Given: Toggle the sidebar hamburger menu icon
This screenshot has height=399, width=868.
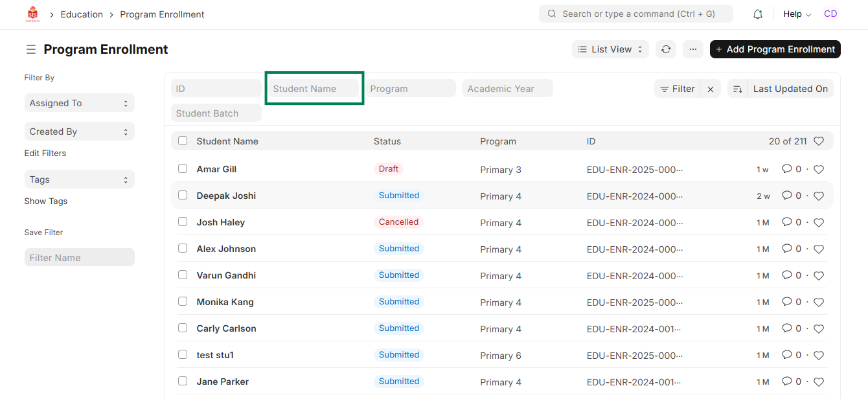Looking at the screenshot, I should click(30, 49).
